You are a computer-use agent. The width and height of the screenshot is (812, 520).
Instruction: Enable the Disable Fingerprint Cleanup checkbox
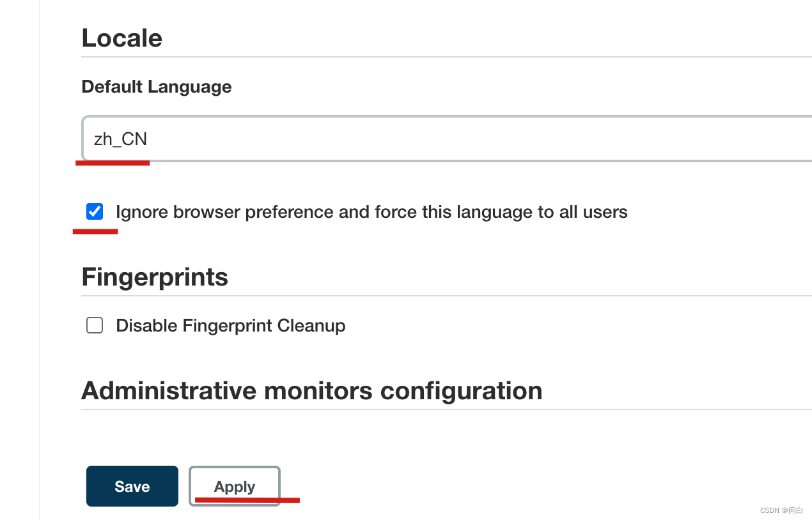tap(95, 326)
